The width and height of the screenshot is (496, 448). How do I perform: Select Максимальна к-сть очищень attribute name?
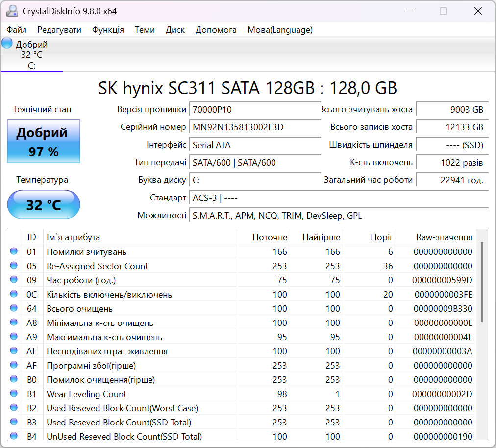(x=104, y=337)
